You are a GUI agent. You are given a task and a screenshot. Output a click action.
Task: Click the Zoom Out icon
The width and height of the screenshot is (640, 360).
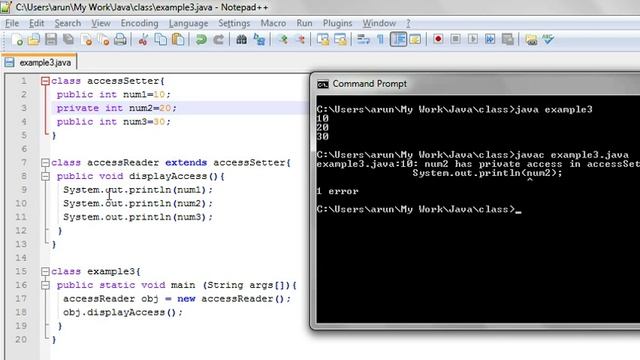click(x=300, y=40)
